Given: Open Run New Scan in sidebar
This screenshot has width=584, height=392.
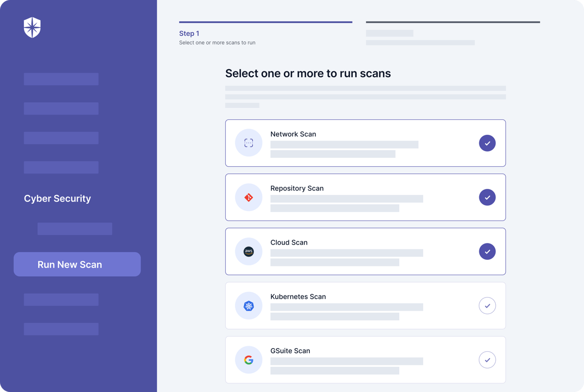Looking at the screenshot, I should [77, 264].
